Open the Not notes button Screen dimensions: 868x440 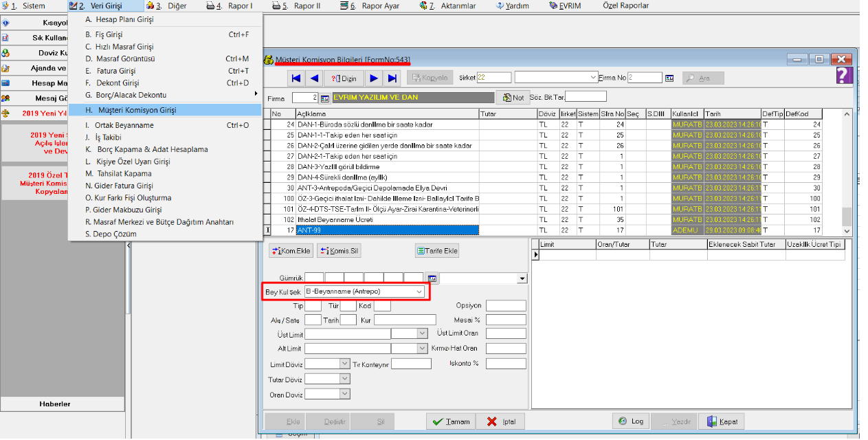513,98
